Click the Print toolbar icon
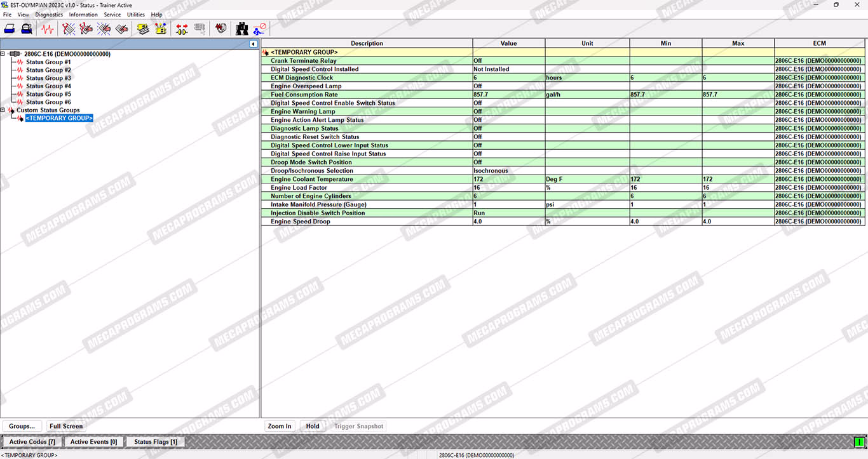 pos(10,29)
